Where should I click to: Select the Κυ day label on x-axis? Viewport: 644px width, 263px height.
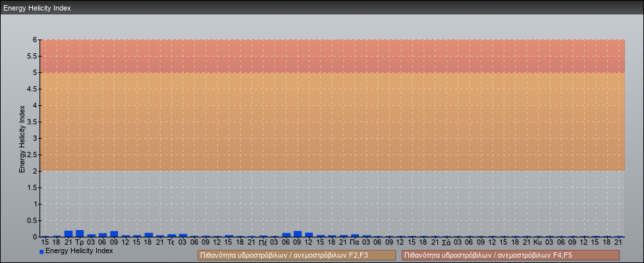(537, 242)
